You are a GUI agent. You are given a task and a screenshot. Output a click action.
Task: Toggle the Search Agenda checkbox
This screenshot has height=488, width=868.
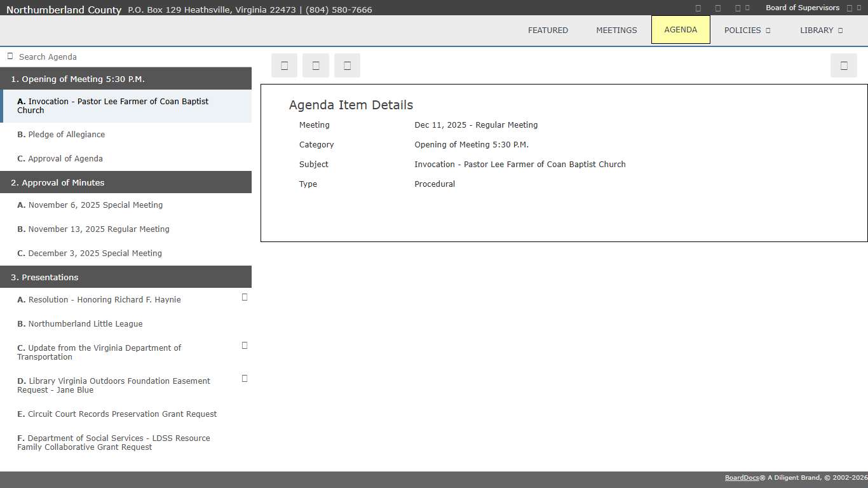coord(10,55)
